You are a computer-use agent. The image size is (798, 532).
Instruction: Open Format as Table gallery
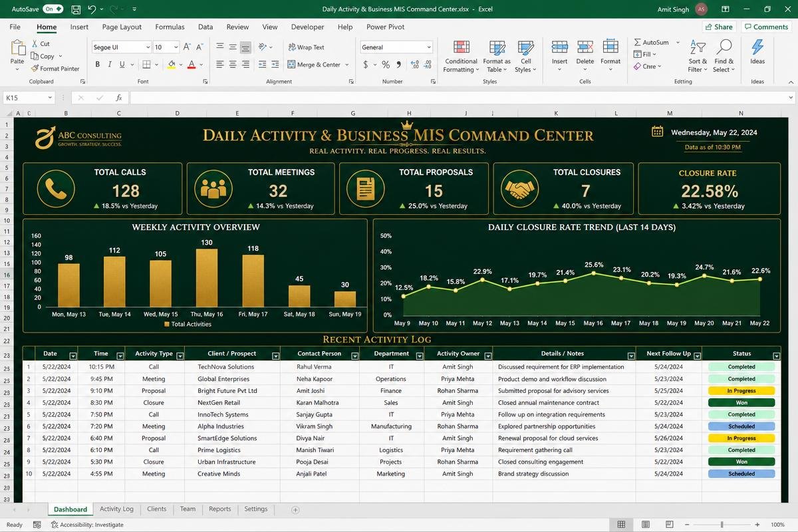coord(497,57)
